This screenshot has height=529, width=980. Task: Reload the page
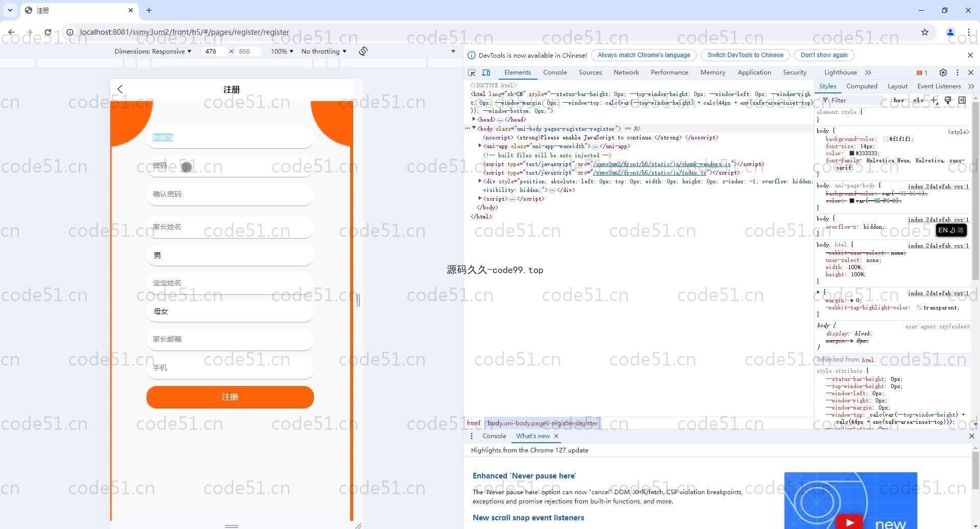(47, 32)
